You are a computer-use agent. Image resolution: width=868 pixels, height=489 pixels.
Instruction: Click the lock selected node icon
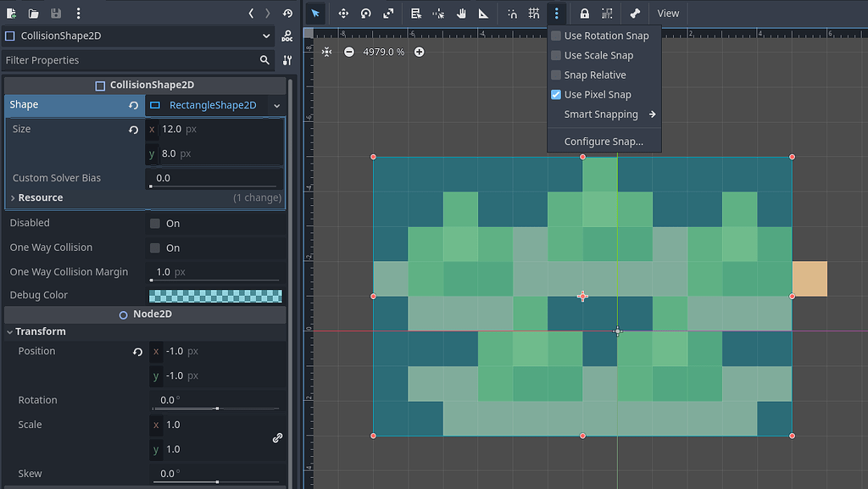584,13
